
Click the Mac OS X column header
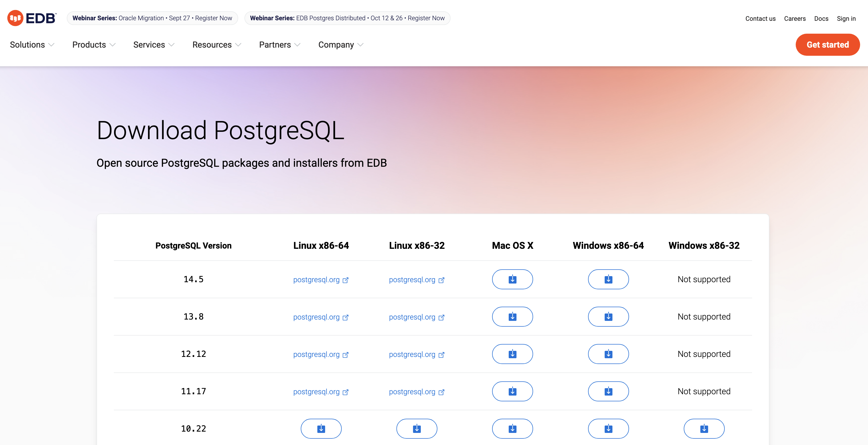pyautogui.click(x=512, y=245)
